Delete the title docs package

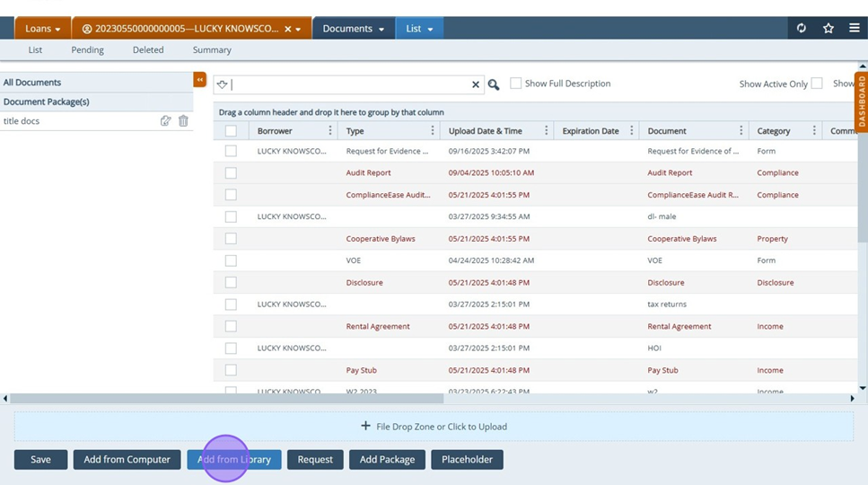[183, 121]
